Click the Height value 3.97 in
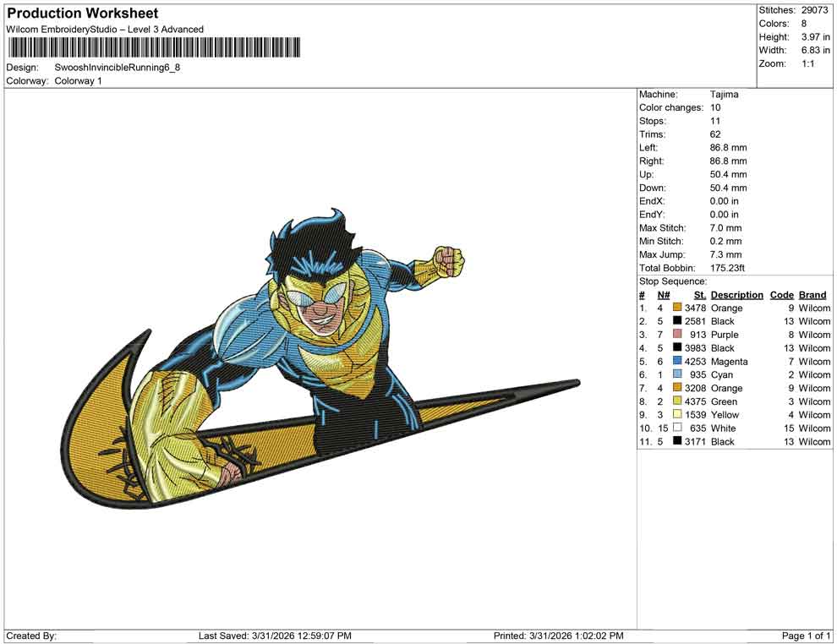 pyautogui.click(x=815, y=37)
